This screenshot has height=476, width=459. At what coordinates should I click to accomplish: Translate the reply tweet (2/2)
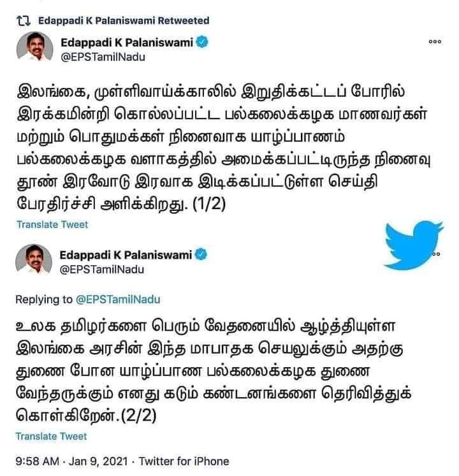coord(51,436)
